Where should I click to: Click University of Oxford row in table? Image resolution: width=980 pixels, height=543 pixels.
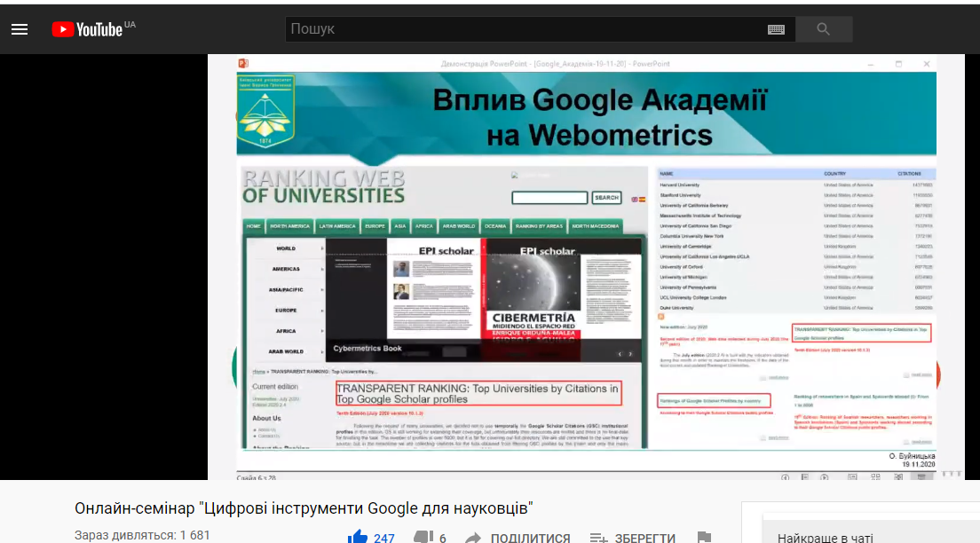[x=796, y=267]
